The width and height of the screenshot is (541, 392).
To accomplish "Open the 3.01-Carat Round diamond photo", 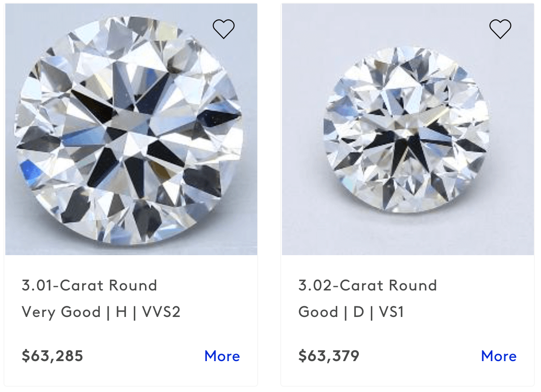I will point(131,129).
